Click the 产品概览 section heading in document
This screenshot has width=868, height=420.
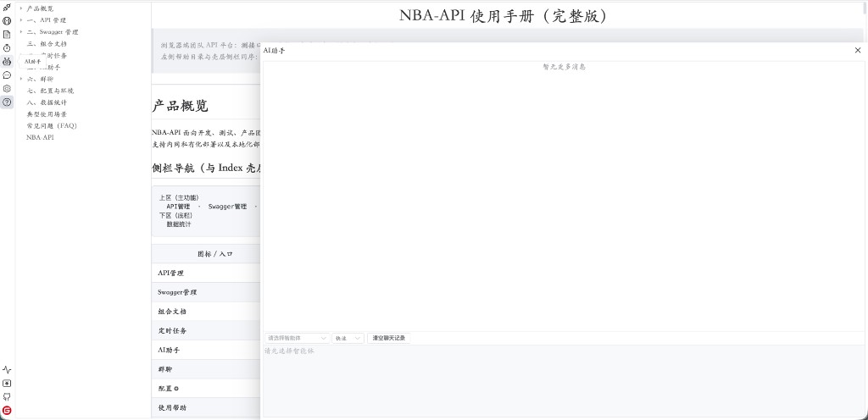click(x=180, y=106)
